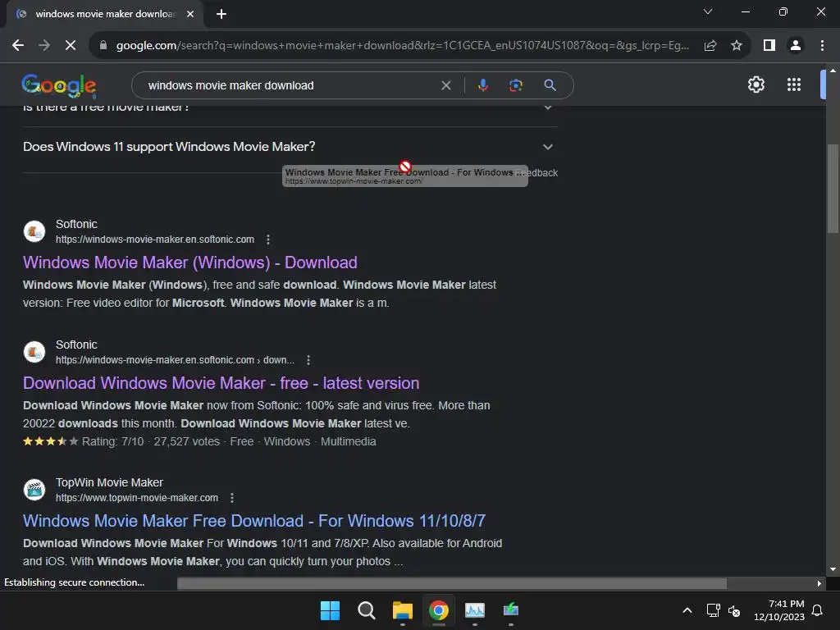Expand 'Is there a free movie maker' question

(290, 110)
